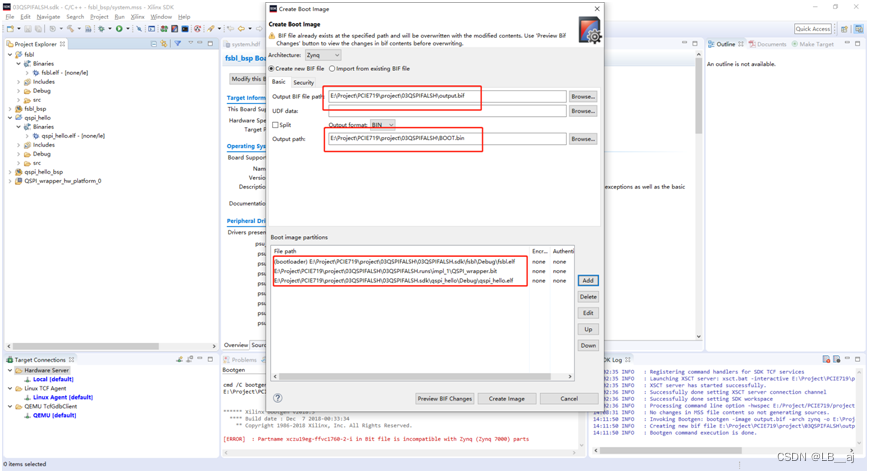
Task: Open the Output format BIN dropdown
Action: click(382, 125)
